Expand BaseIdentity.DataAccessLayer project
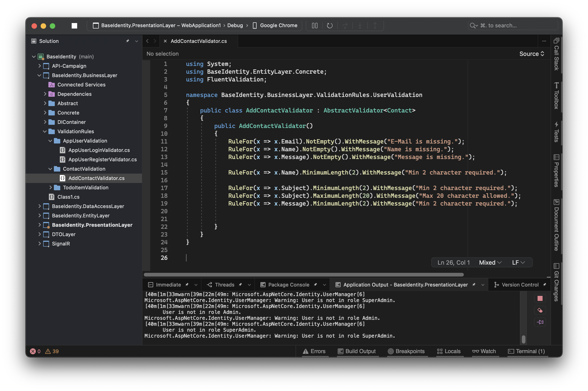Image resolution: width=588 pixels, height=391 pixels. (39, 206)
